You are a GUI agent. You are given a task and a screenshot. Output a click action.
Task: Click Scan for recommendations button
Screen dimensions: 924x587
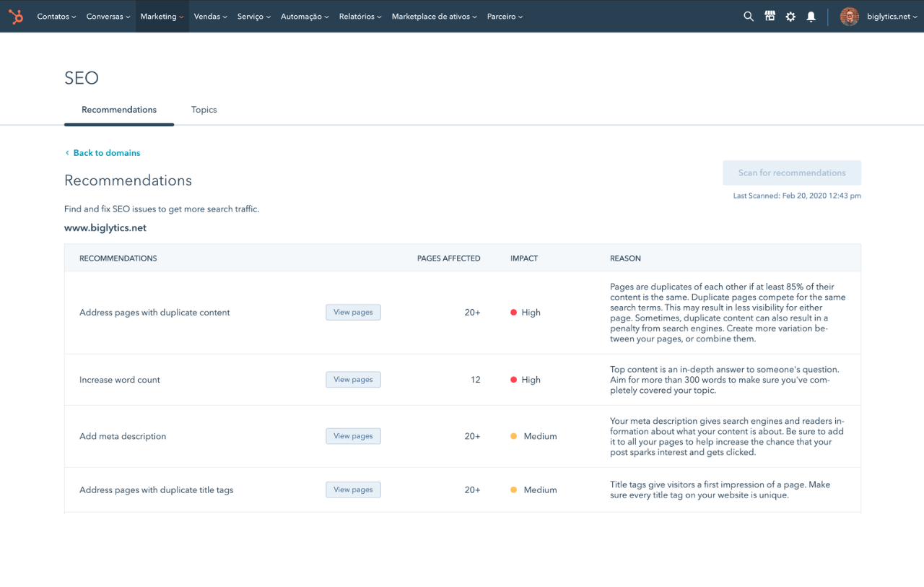pos(792,173)
